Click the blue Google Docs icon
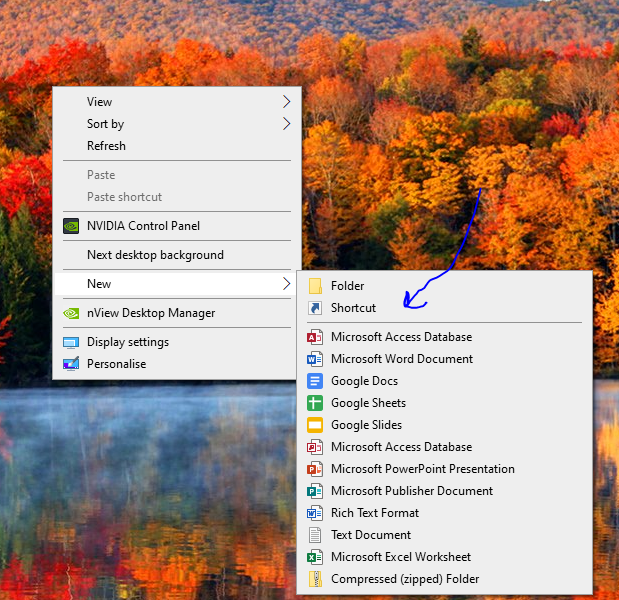619x600 pixels. coord(315,381)
